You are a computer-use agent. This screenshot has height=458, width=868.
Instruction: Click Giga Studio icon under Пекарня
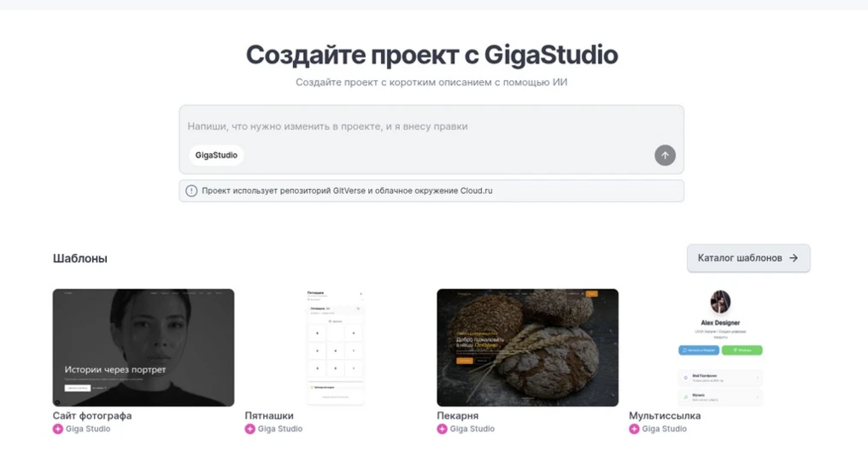[442, 429]
